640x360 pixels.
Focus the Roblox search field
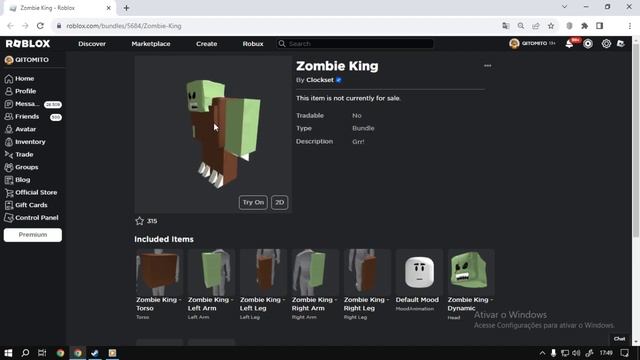[355, 44]
